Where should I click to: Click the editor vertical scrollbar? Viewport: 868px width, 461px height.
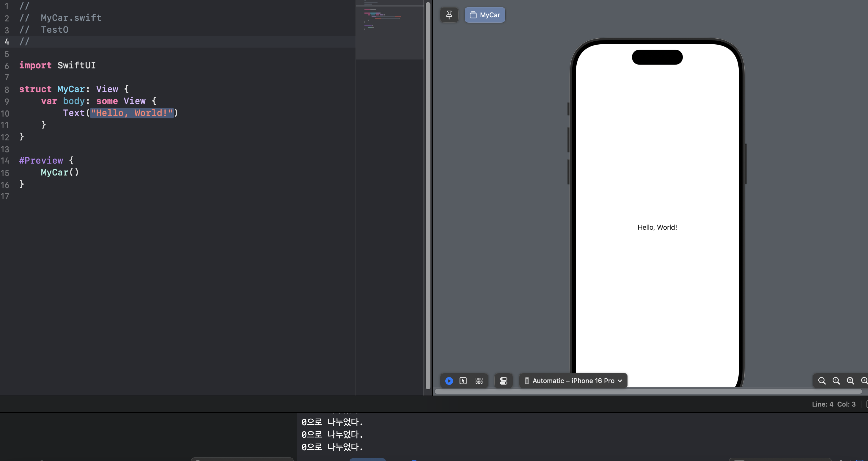(x=428, y=196)
